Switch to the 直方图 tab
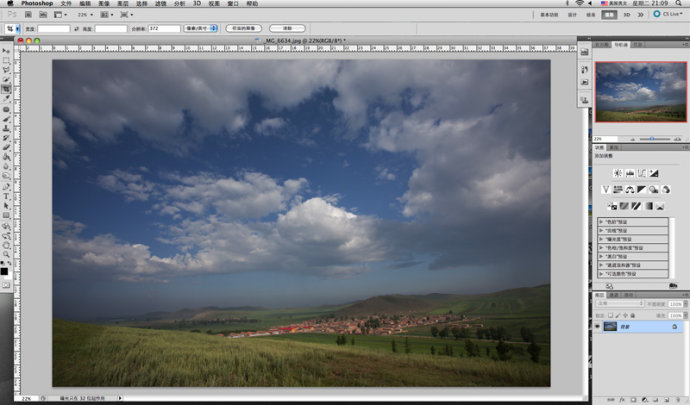 (x=602, y=45)
